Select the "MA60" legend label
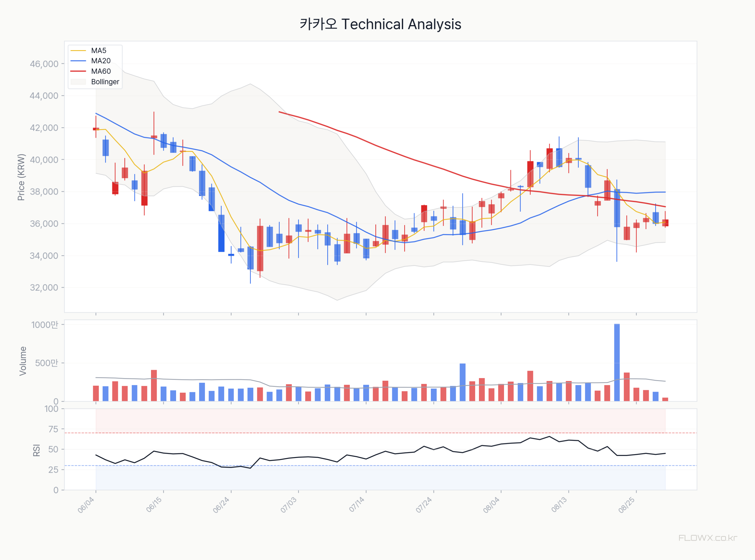Image resolution: width=755 pixels, height=560 pixels. coord(101,72)
